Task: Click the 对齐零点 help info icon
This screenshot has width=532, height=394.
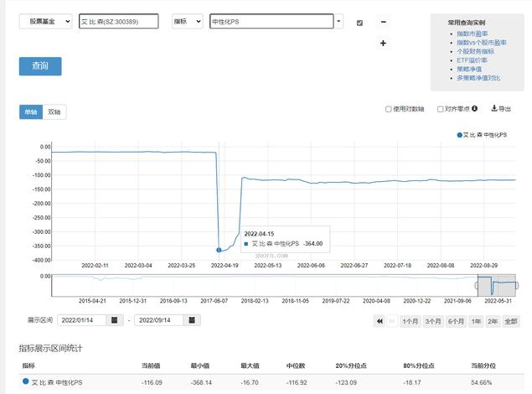Action: [x=474, y=109]
